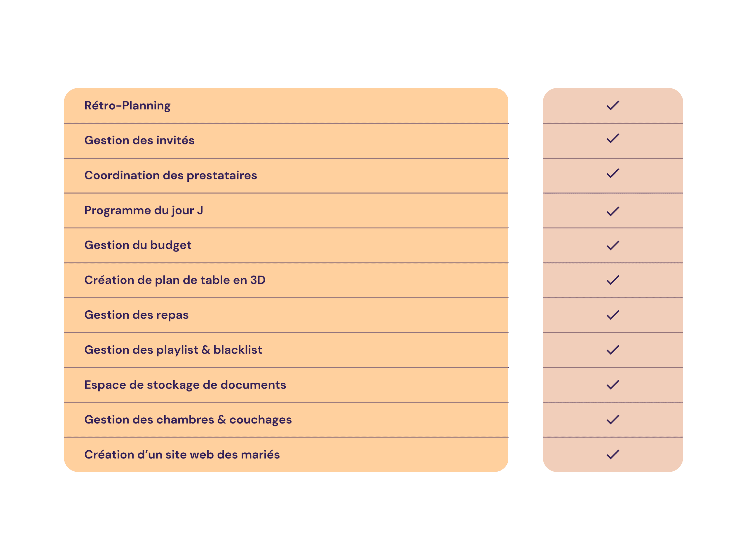The image size is (747, 560).
Task: Select the Gestion des repas checkmark
Action: [x=612, y=315]
